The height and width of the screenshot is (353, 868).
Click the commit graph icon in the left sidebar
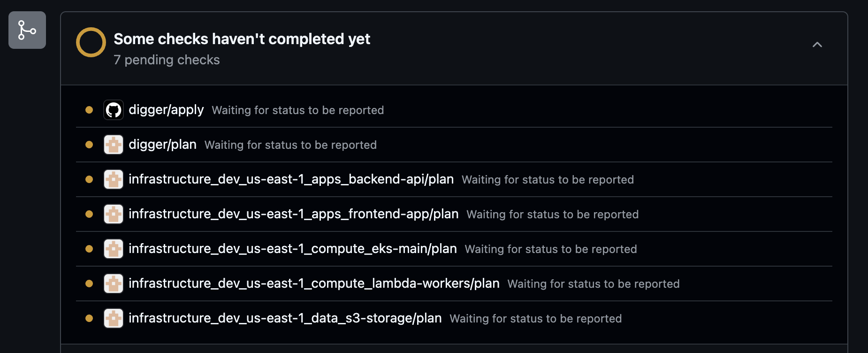click(27, 30)
